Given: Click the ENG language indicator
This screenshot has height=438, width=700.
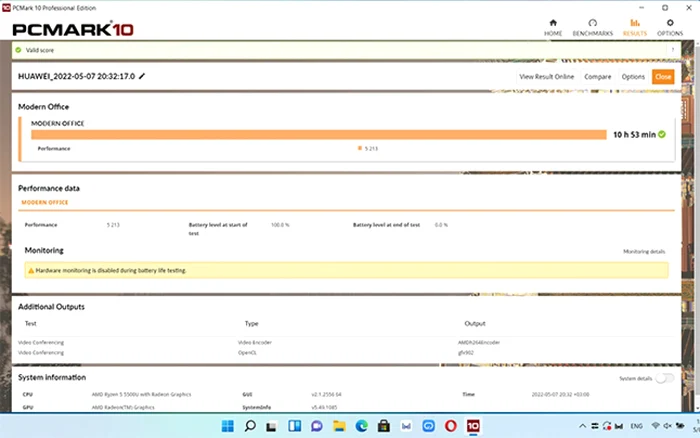Looking at the screenshot, I should [636, 426].
